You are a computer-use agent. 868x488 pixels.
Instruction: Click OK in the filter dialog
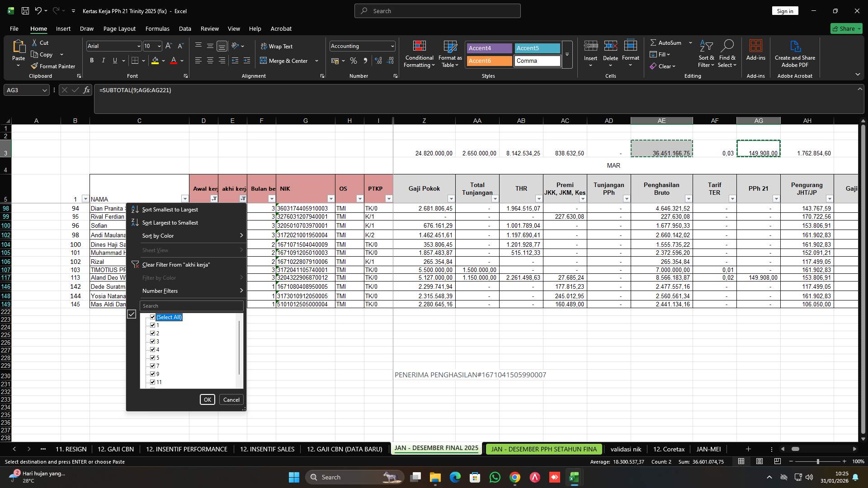[x=207, y=399]
